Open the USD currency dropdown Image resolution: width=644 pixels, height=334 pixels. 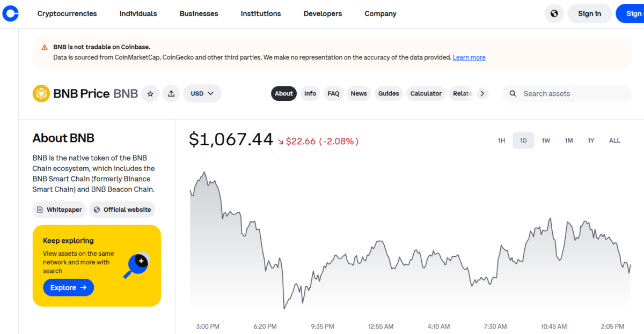pos(202,93)
